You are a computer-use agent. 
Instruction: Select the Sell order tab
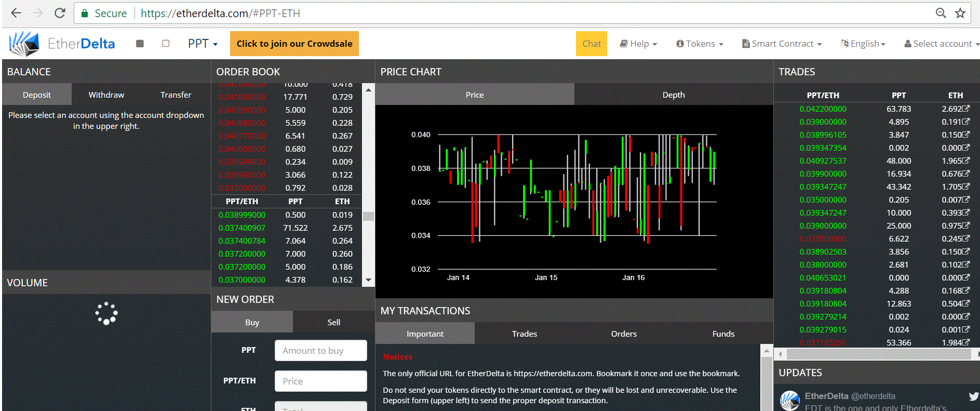click(x=334, y=322)
